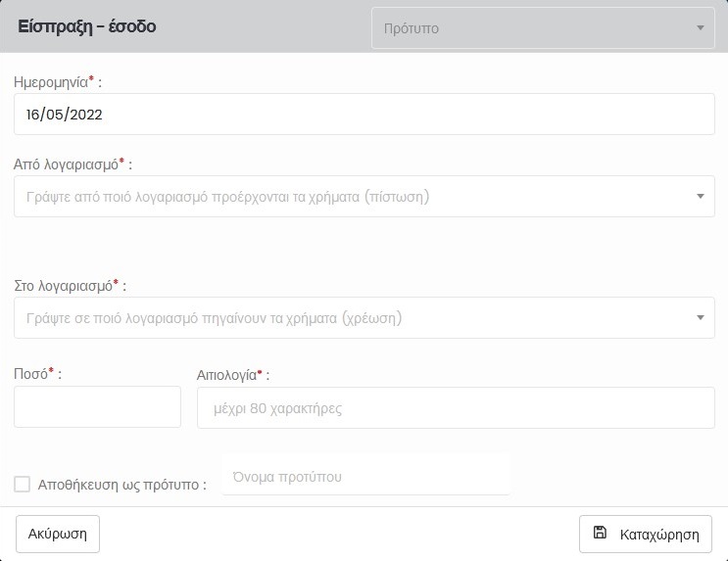Submit with the Καταχώρηση button text
Image resolution: width=728 pixels, height=561 pixels.
pos(659,535)
